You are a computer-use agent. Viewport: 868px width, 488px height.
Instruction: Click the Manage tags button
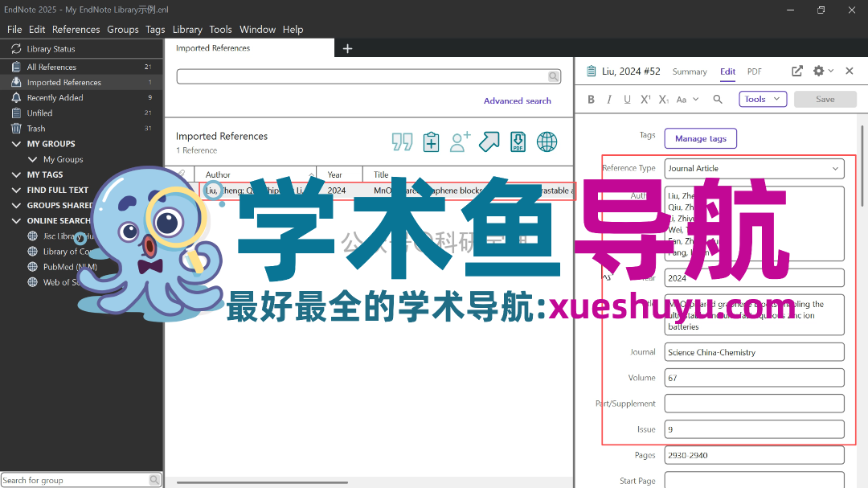point(700,138)
